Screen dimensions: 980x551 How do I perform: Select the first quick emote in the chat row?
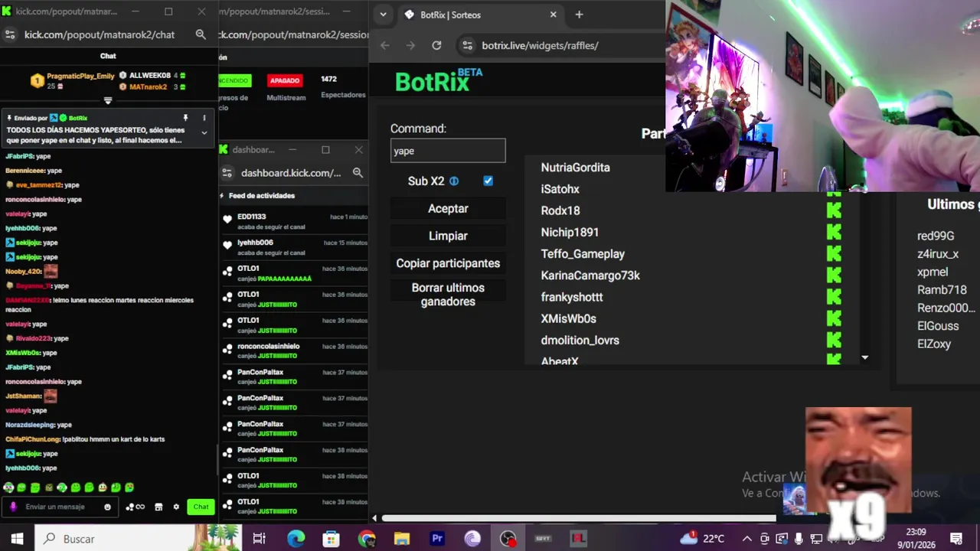coord(8,487)
